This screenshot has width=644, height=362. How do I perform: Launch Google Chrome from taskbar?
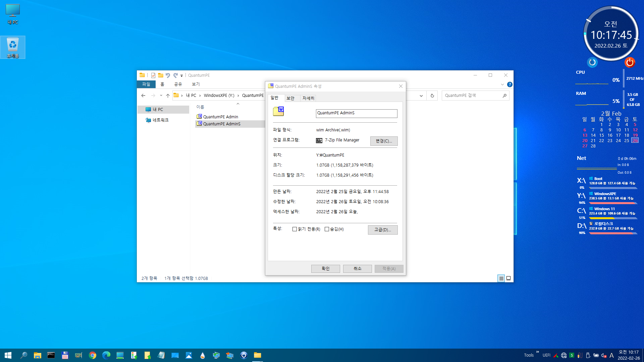coord(93,355)
